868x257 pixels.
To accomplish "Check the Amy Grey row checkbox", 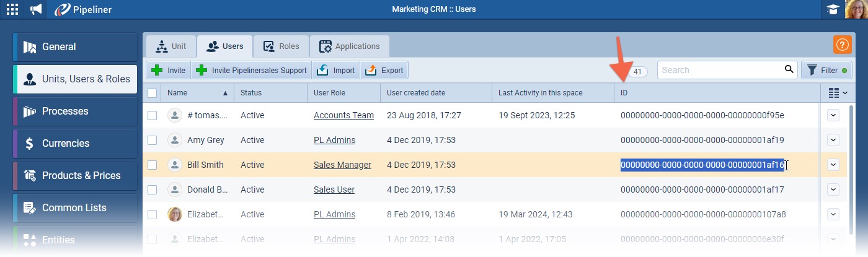I will pos(153,140).
